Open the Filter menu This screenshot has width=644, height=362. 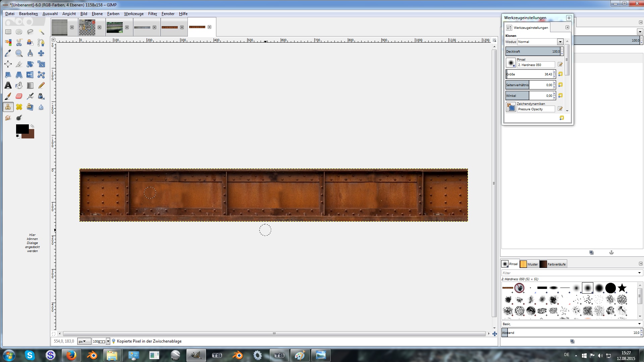tap(152, 14)
